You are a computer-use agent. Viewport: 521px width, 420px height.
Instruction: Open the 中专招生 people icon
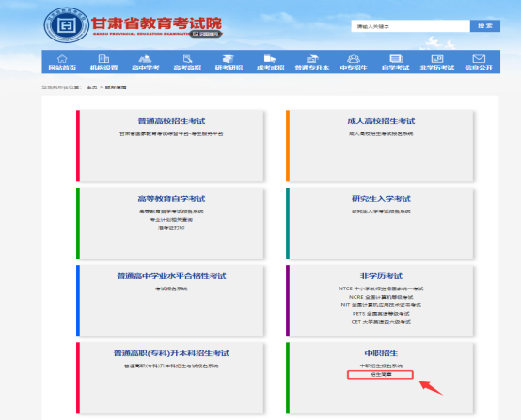coord(354,59)
